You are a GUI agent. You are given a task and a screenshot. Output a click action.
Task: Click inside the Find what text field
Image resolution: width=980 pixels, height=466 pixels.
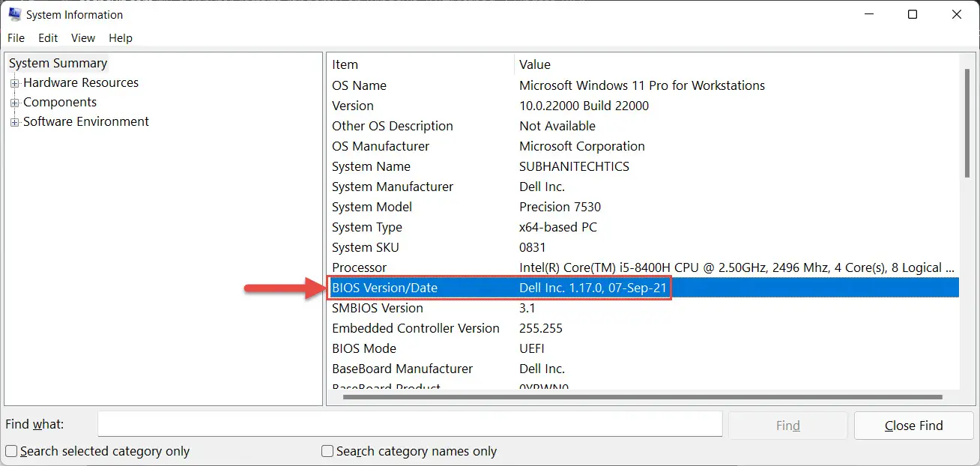pyautogui.click(x=410, y=424)
